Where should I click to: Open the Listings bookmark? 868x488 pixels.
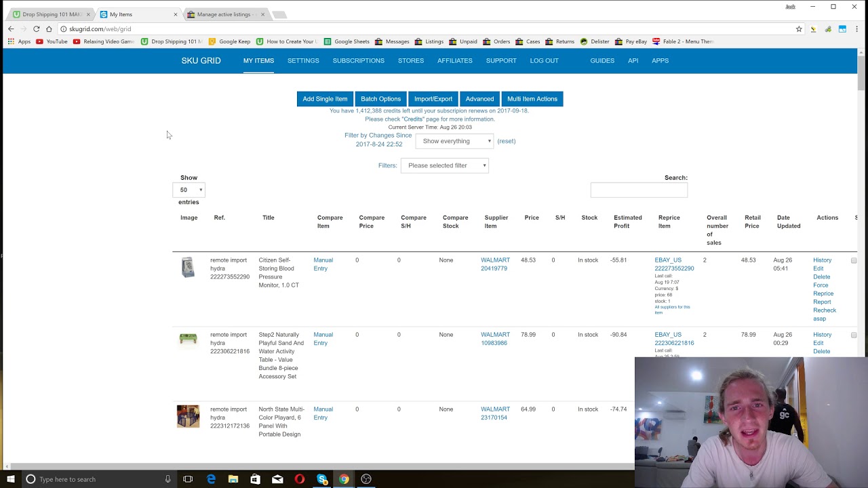[x=429, y=41]
